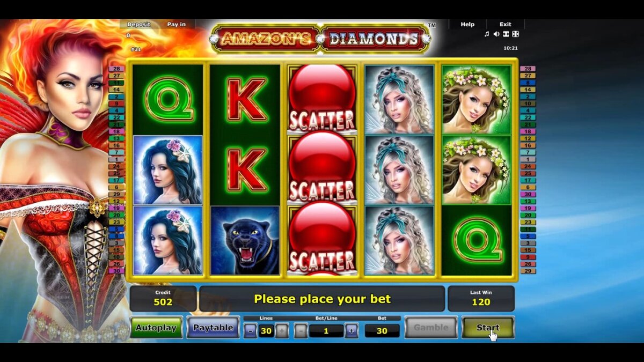Click the greyed-out Gamble button

tap(431, 328)
